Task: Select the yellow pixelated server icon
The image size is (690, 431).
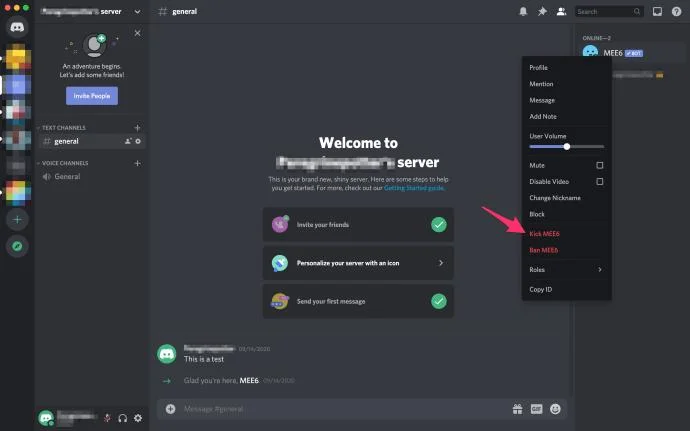Action: coord(18,57)
